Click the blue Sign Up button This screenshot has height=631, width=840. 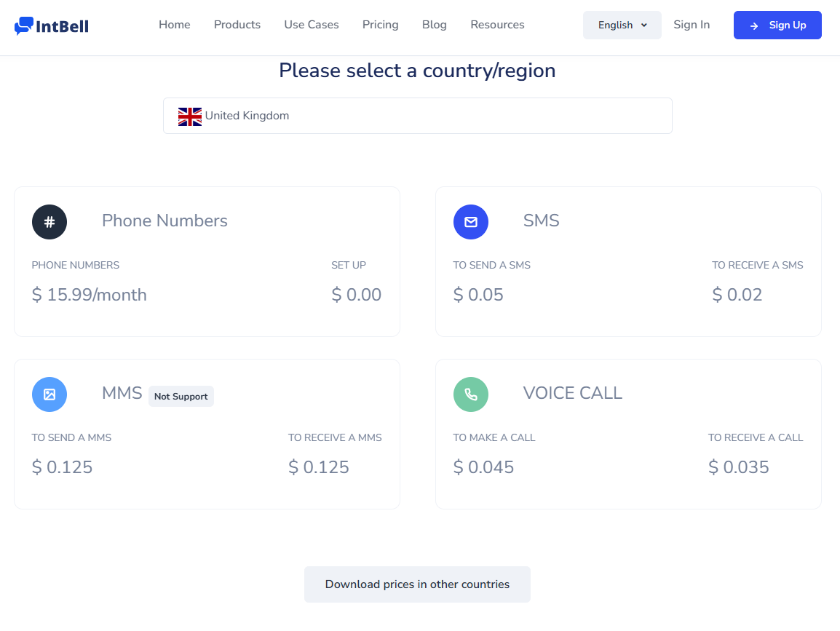(777, 25)
